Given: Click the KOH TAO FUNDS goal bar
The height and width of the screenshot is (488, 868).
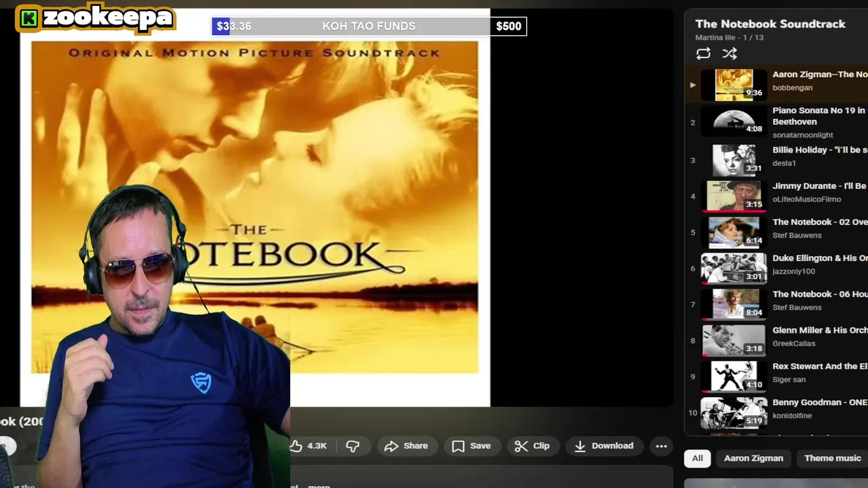Looking at the screenshot, I should coord(369,26).
